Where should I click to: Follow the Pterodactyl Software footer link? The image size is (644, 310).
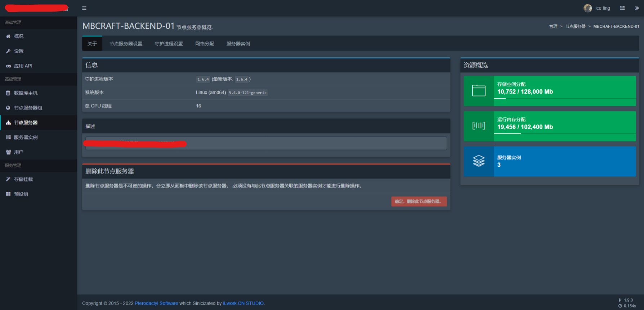click(x=156, y=303)
